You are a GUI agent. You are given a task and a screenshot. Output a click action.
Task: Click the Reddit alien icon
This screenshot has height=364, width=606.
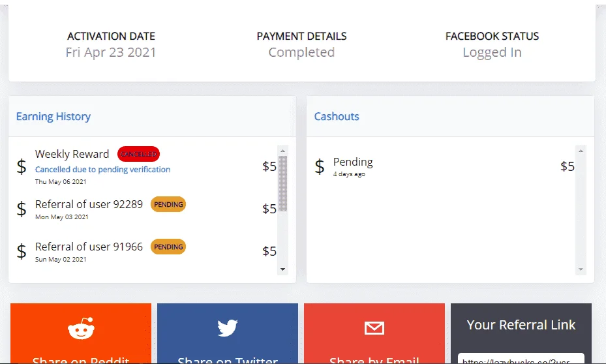coord(81,329)
